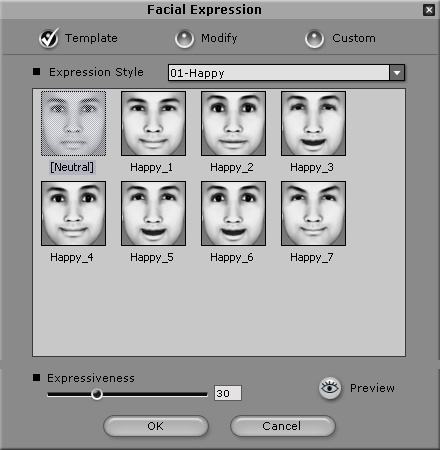Click the Expressiveness value field showing 30

228,393
